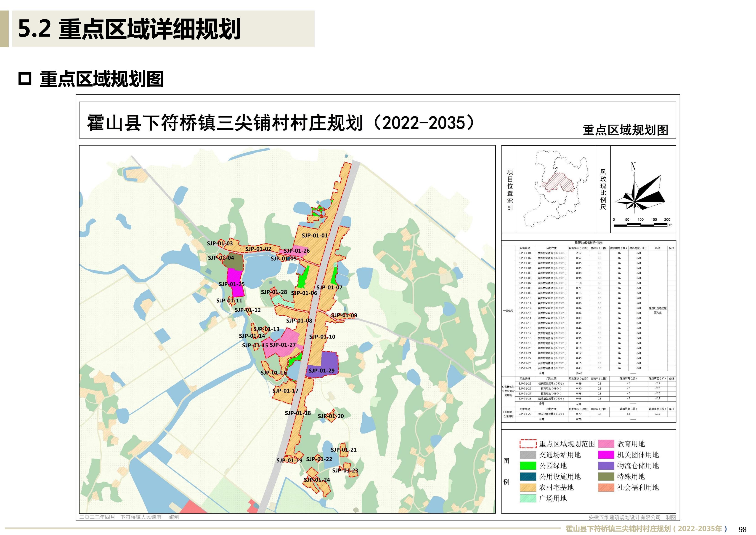Click the SJP-01-01 parcel label on map
This screenshot has height=535, width=756.
[314, 235]
